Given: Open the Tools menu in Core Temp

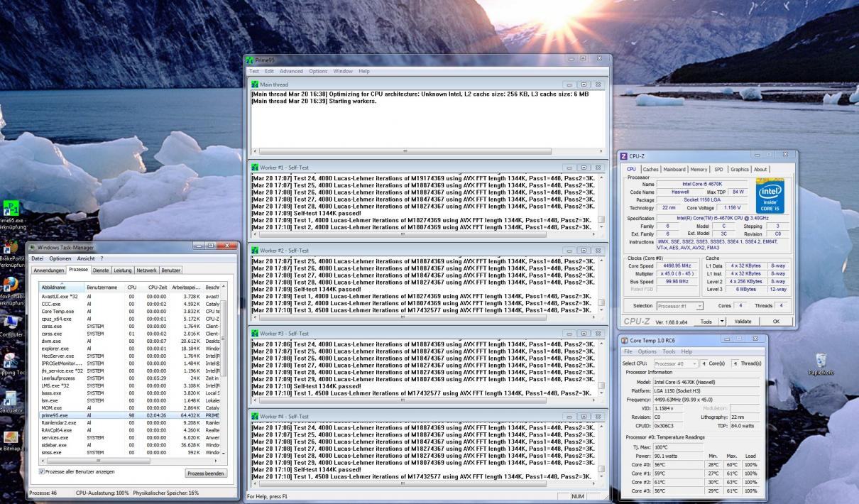Looking at the screenshot, I should pos(669,351).
